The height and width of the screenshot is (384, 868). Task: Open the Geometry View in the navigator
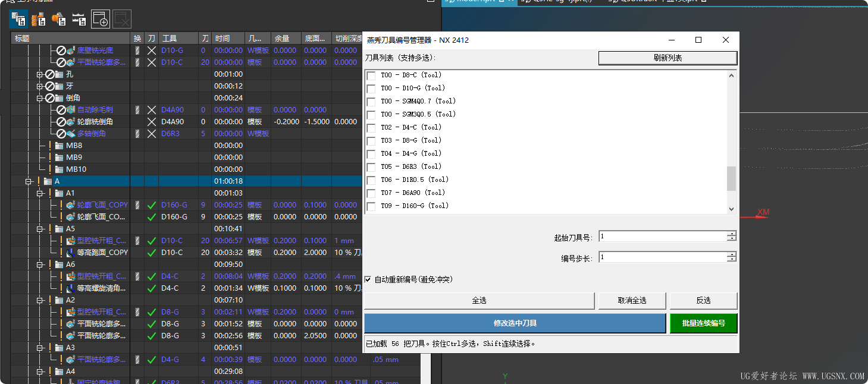tap(58, 19)
